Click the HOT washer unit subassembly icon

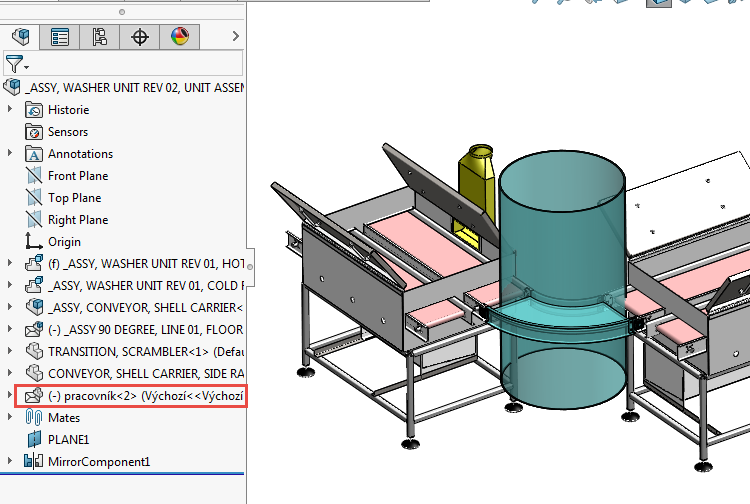pyautogui.click(x=34, y=263)
